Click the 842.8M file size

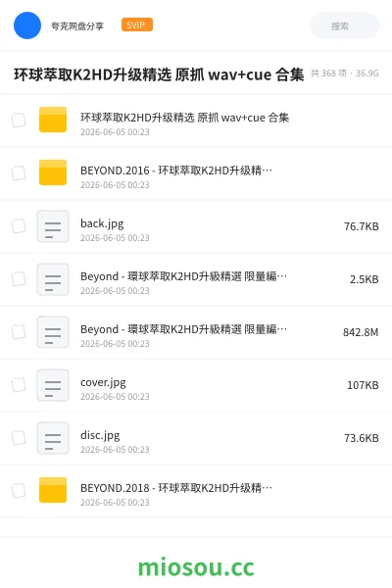(361, 332)
